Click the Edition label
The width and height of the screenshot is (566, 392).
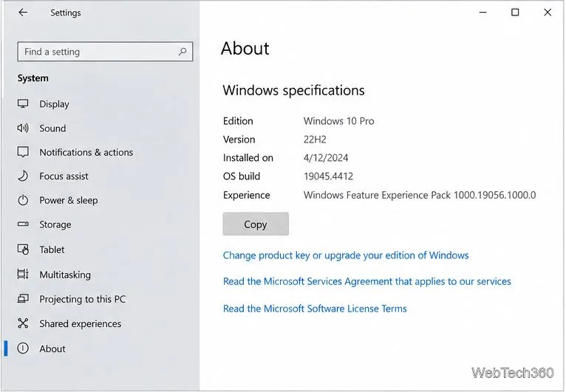point(238,121)
